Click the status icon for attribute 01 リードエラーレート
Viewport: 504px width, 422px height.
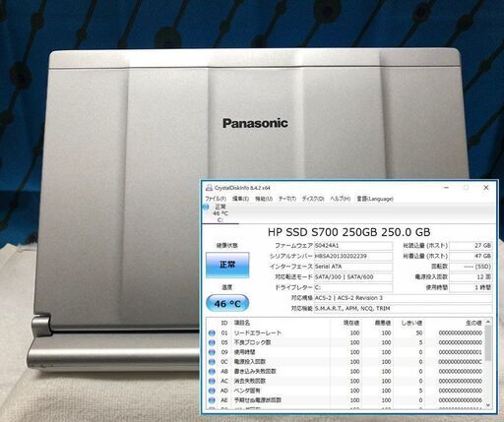[212, 332]
